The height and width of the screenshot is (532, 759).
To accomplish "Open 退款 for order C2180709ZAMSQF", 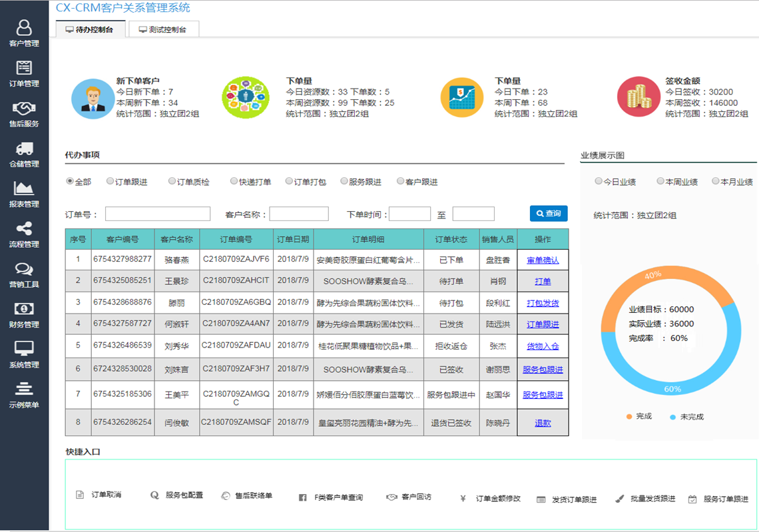I will [543, 421].
